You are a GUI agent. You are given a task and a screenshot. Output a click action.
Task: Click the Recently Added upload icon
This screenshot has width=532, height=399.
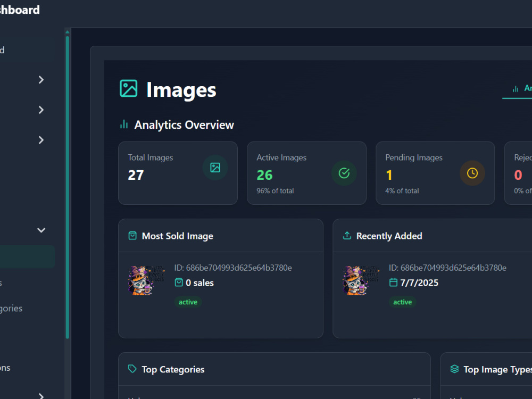click(x=347, y=236)
